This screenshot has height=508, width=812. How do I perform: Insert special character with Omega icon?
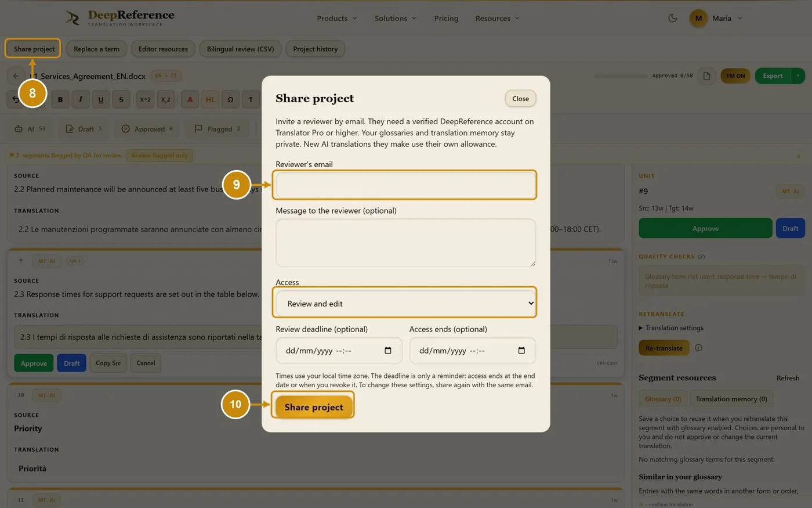(230, 99)
